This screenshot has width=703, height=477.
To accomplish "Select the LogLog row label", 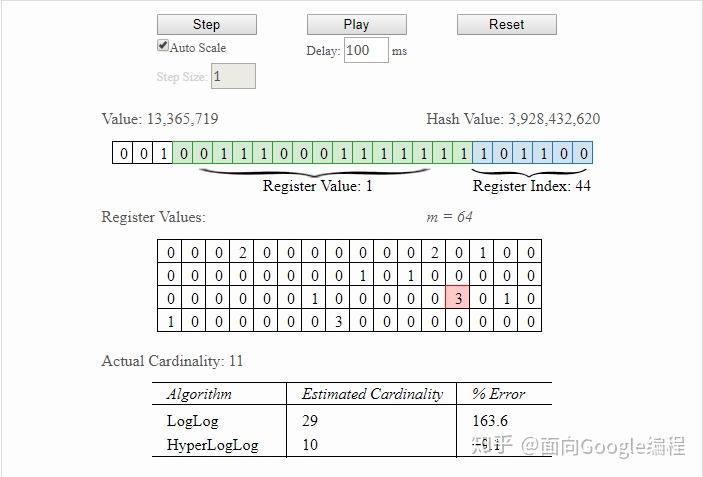I will point(193,421).
